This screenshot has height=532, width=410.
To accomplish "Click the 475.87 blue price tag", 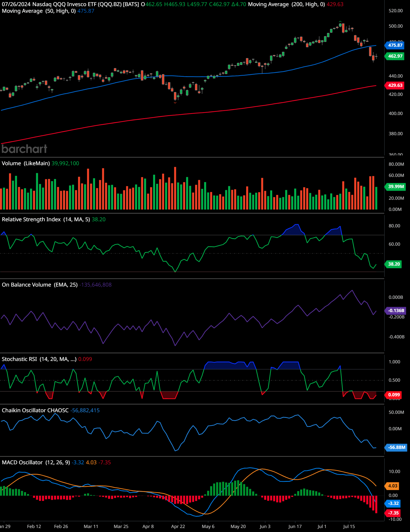I will coord(395,45).
